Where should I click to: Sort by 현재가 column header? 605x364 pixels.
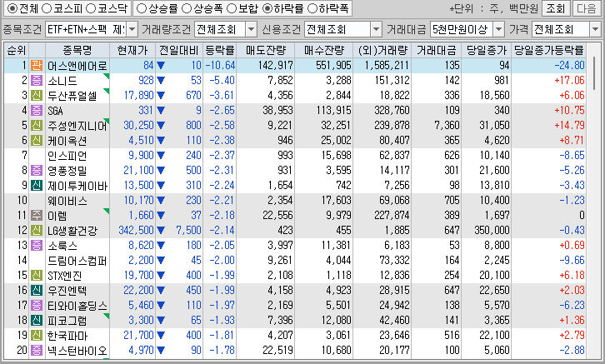[132, 50]
